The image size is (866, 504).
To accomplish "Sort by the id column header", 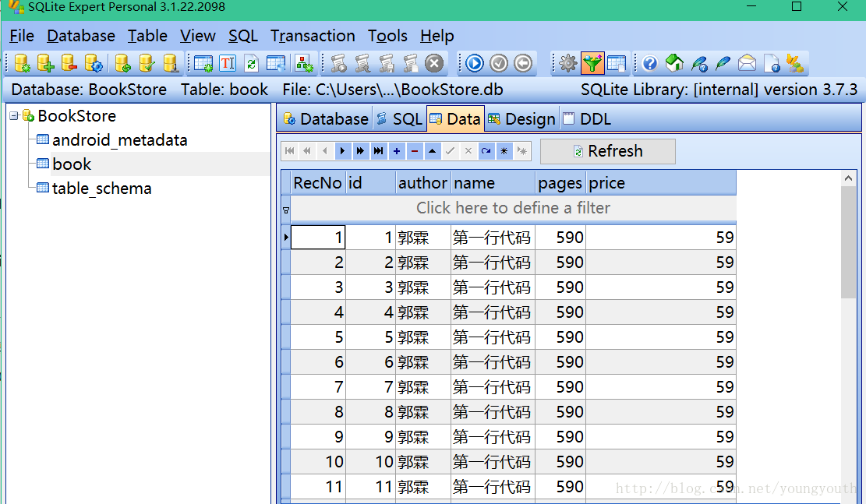I will click(x=370, y=183).
